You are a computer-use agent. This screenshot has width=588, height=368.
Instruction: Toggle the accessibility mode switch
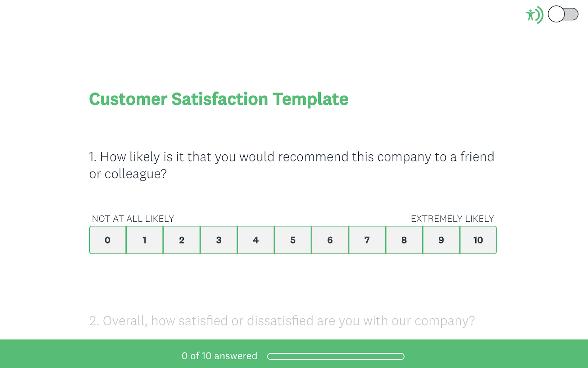point(563,14)
